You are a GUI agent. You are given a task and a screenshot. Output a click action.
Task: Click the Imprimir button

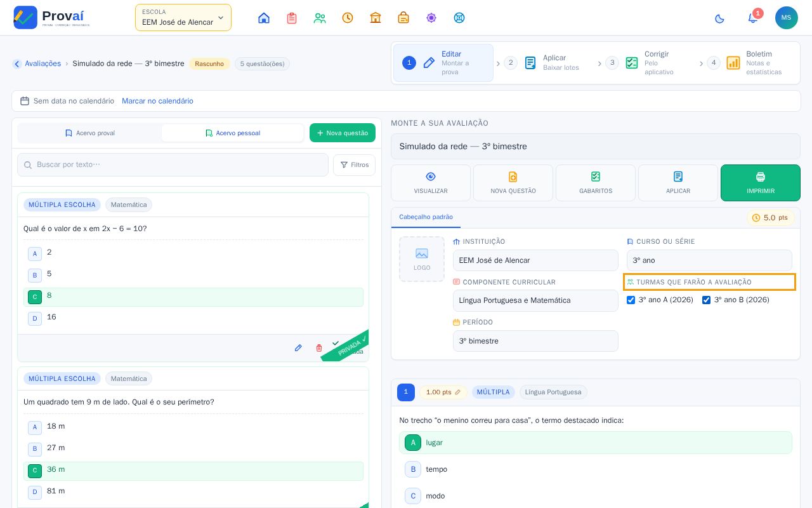[761, 183]
